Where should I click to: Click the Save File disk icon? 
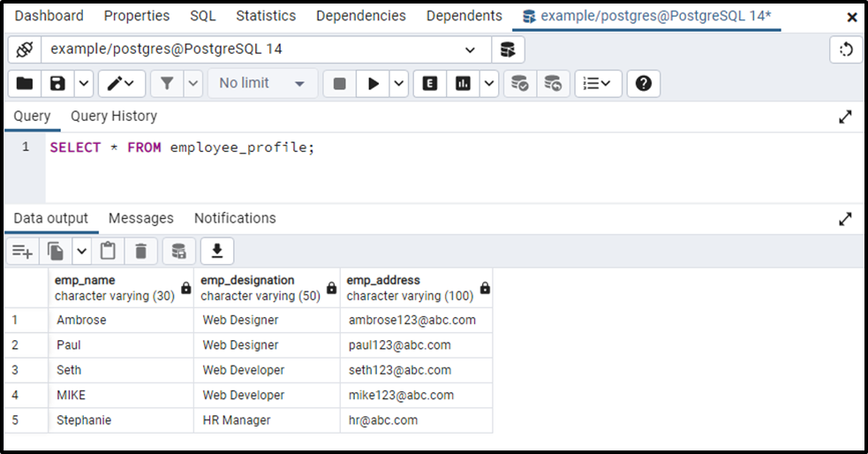coord(57,84)
